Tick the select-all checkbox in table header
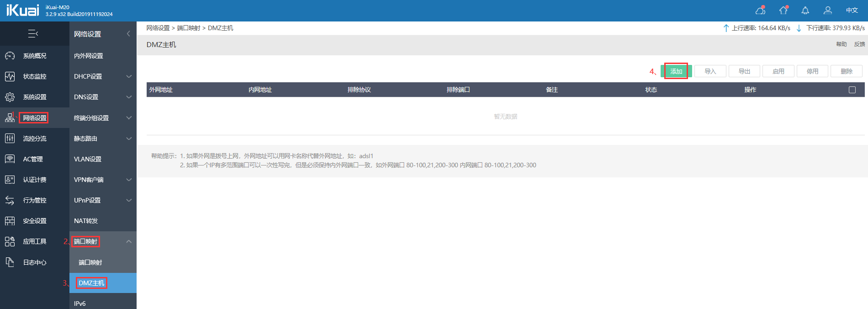This screenshot has width=868, height=309. pos(852,90)
